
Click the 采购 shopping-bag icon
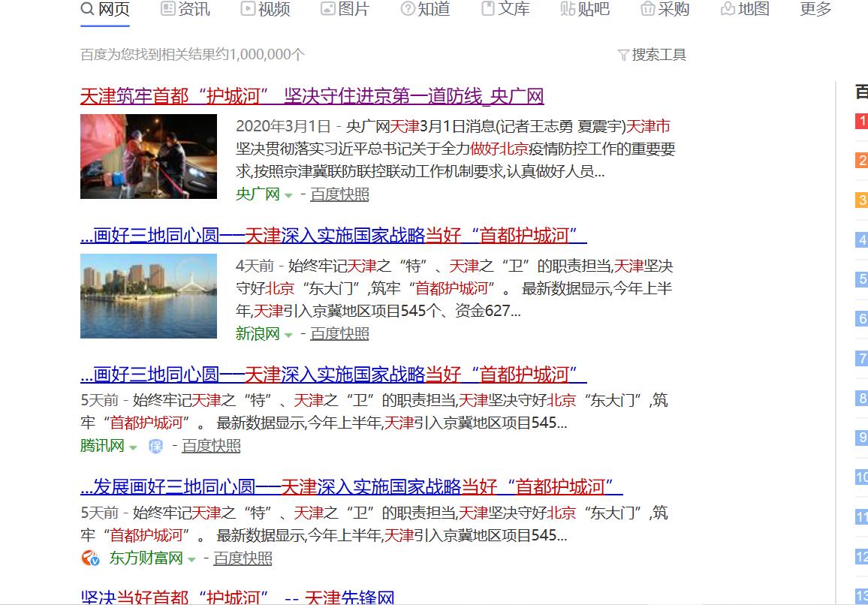(x=647, y=9)
